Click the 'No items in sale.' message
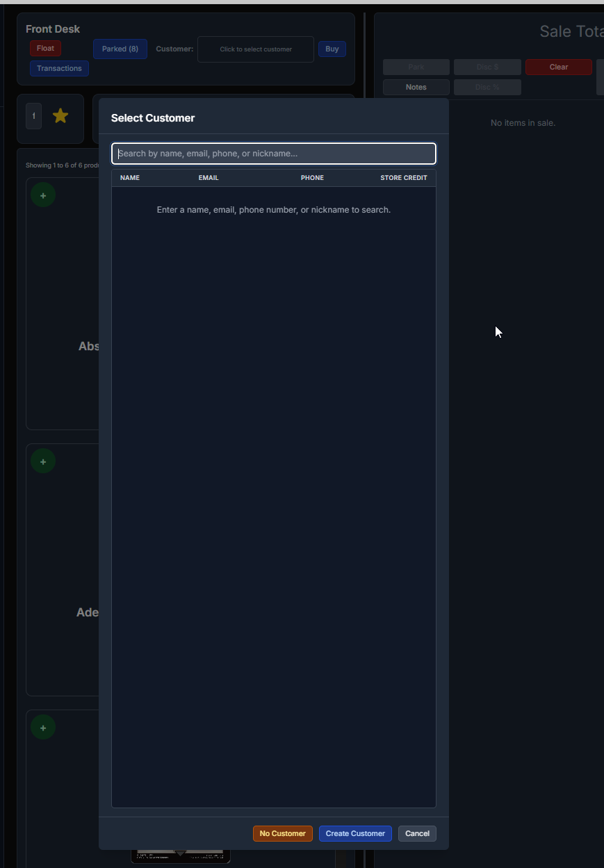This screenshot has width=604, height=868. (523, 123)
